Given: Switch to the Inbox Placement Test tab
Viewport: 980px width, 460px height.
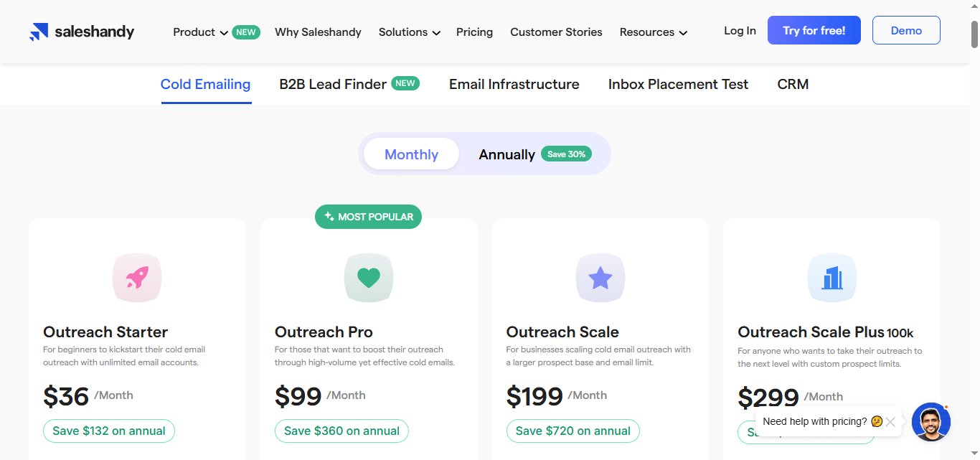Looking at the screenshot, I should [x=677, y=84].
